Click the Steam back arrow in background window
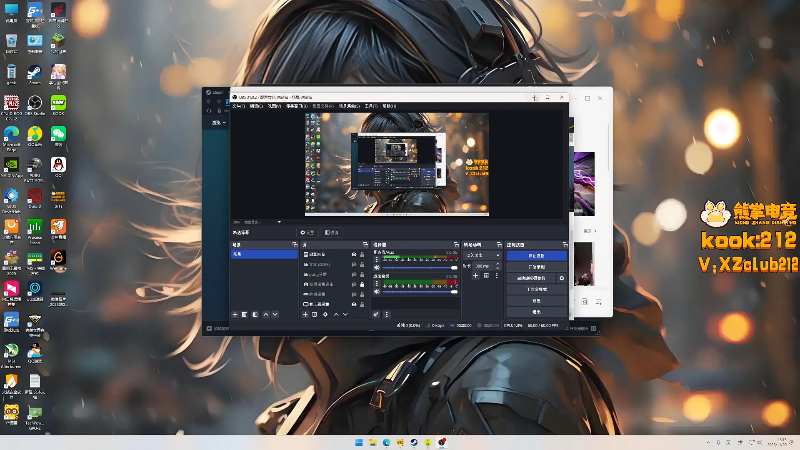The height and width of the screenshot is (450, 800). click(x=209, y=102)
